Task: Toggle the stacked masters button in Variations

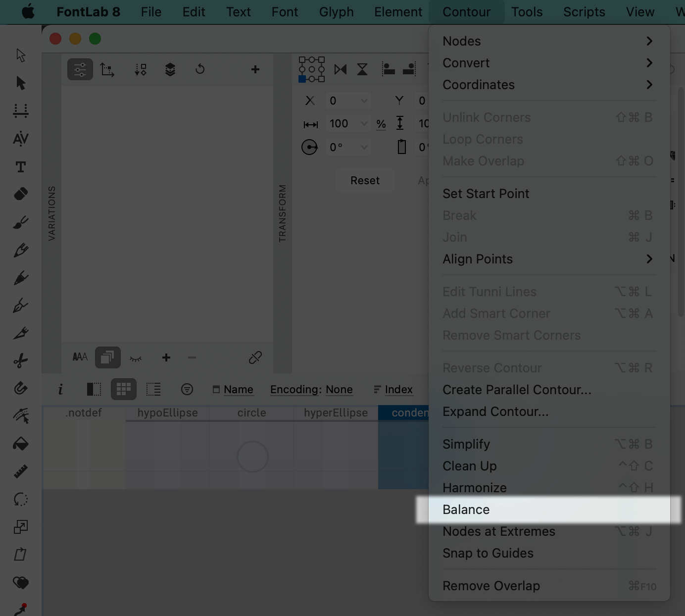Action: [108, 358]
